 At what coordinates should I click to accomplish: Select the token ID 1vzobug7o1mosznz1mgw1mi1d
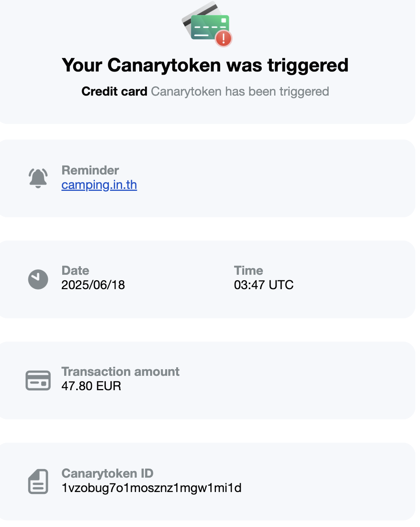click(x=152, y=488)
